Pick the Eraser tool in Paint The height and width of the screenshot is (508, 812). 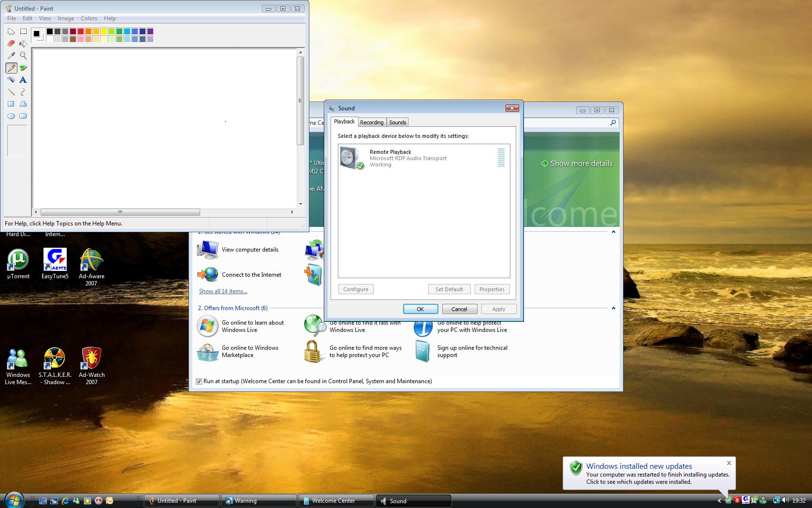(x=11, y=44)
